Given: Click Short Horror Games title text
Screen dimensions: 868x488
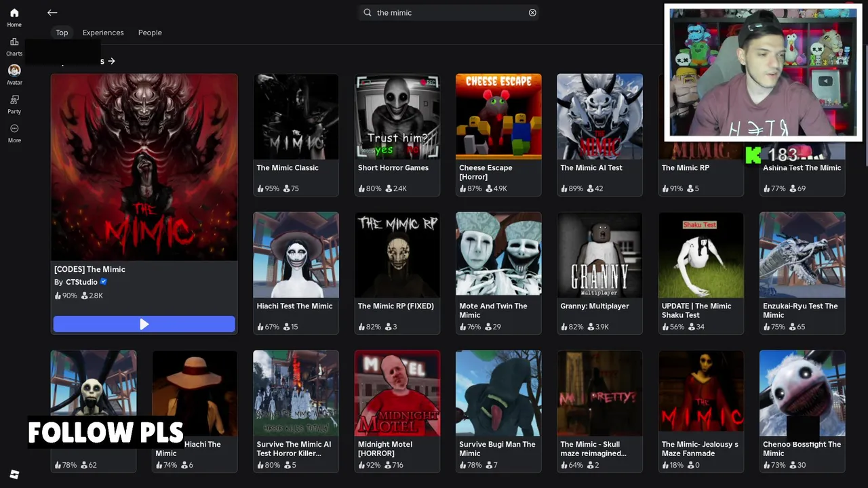Looking at the screenshot, I should click(393, 168).
